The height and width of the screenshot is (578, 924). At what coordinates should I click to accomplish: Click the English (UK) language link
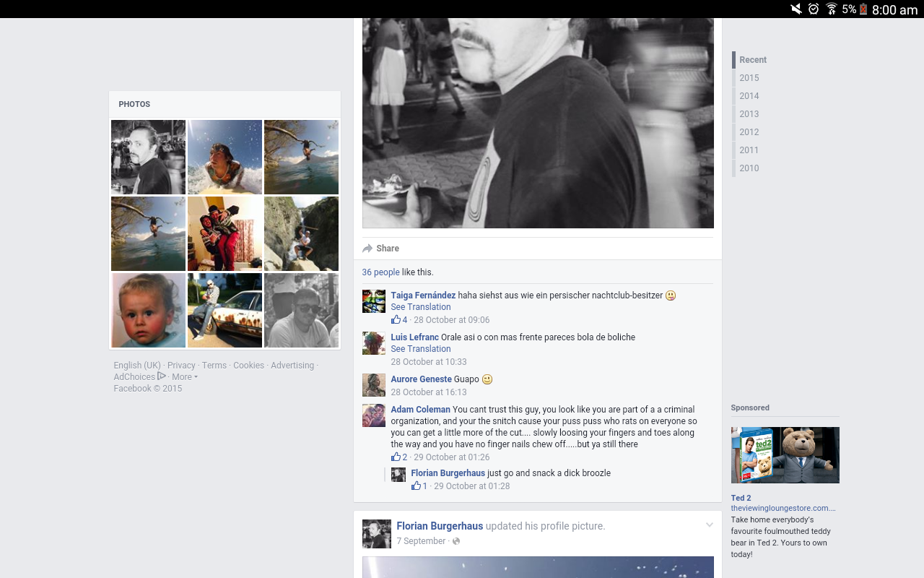(x=137, y=366)
